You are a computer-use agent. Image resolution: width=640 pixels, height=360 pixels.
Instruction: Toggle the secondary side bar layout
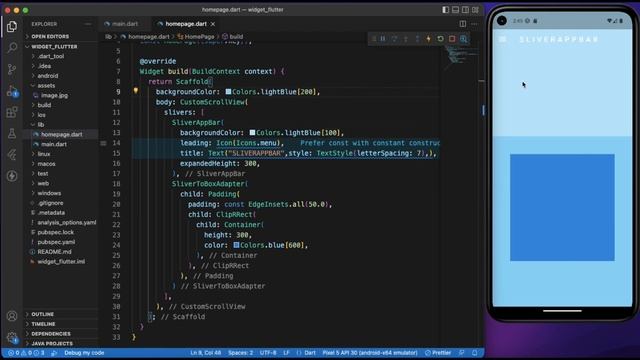465,10
